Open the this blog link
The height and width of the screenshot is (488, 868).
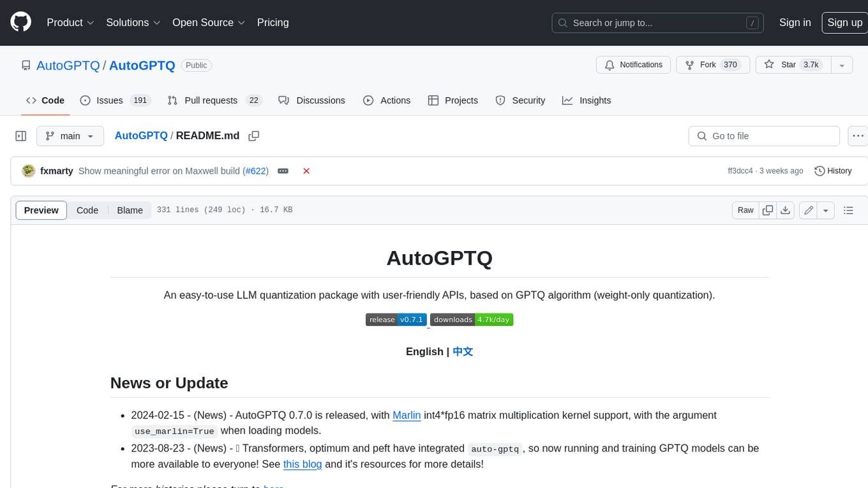[x=303, y=464]
